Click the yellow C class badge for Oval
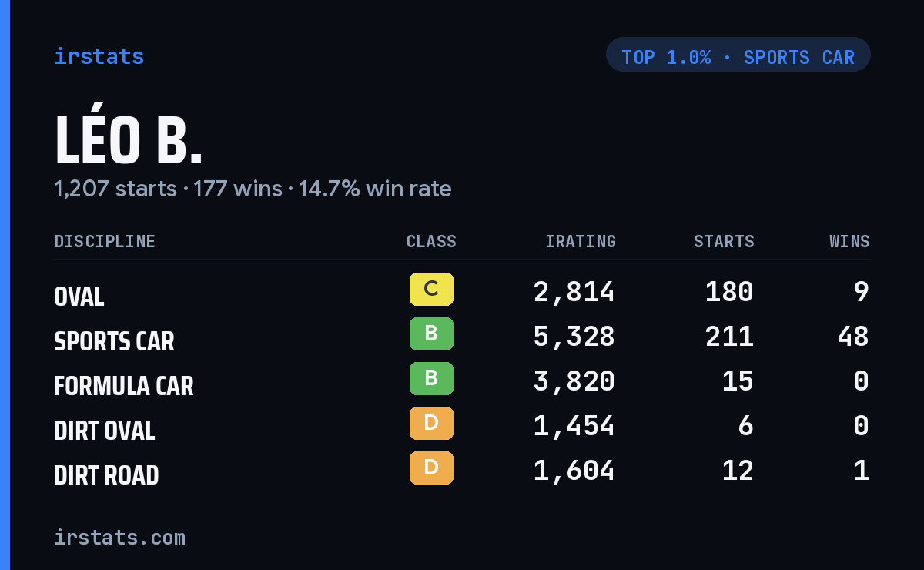The width and height of the screenshot is (924, 570). tap(431, 290)
